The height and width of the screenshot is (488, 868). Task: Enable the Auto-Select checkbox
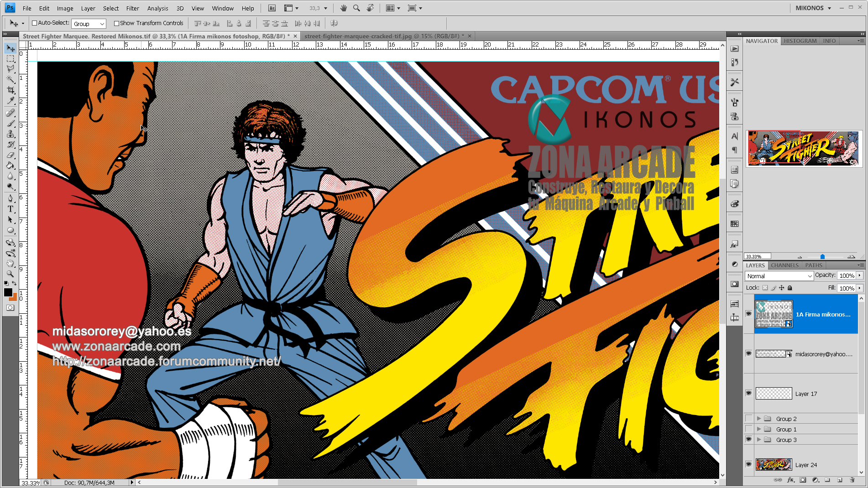pyautogui.click(x=34, y=23)
